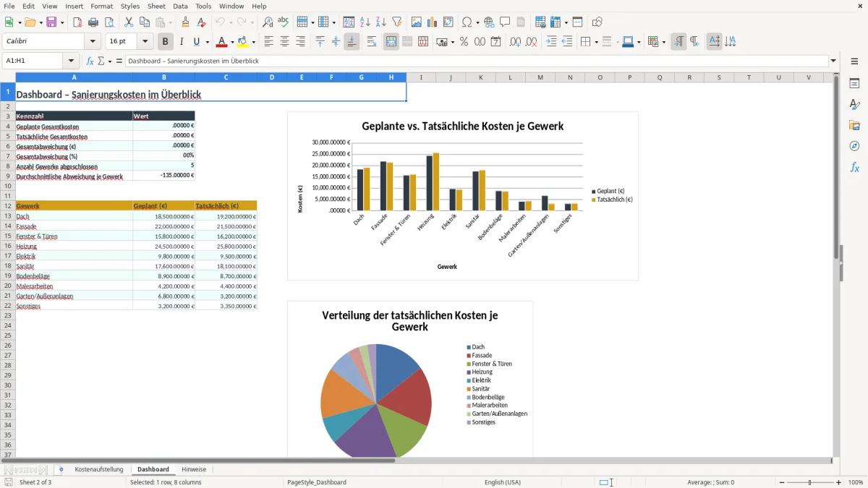
Task: Open the Gallery panel in the sidebar
Action: click(854, 125)
